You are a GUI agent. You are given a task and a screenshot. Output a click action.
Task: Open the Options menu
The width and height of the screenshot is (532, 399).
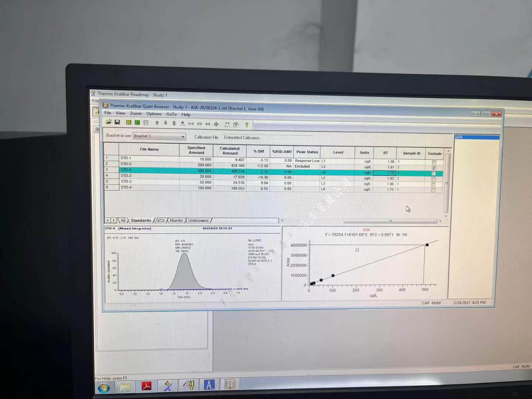(154, 114)
